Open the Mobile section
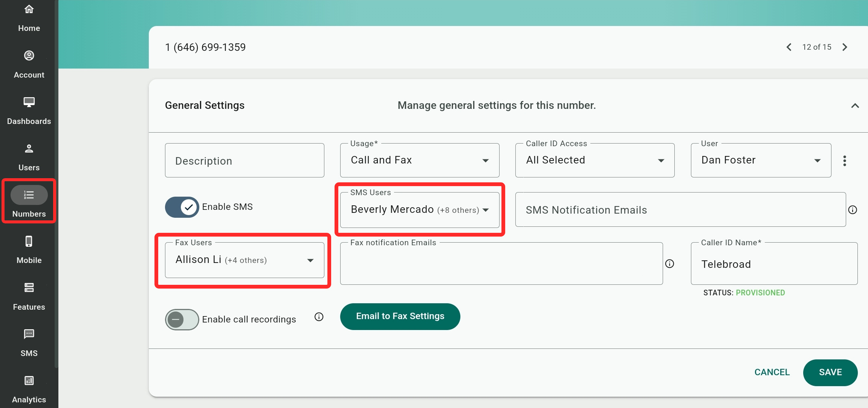 tap(29, 250)
